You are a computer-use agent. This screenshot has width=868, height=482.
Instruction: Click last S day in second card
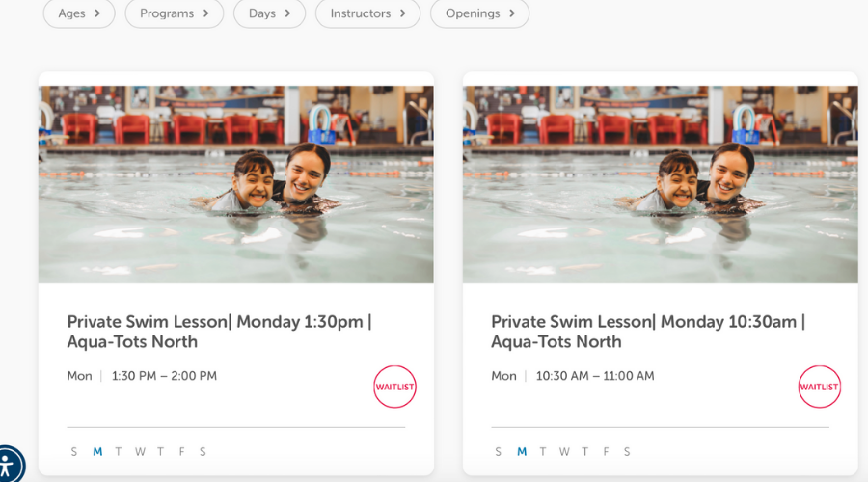627,451
